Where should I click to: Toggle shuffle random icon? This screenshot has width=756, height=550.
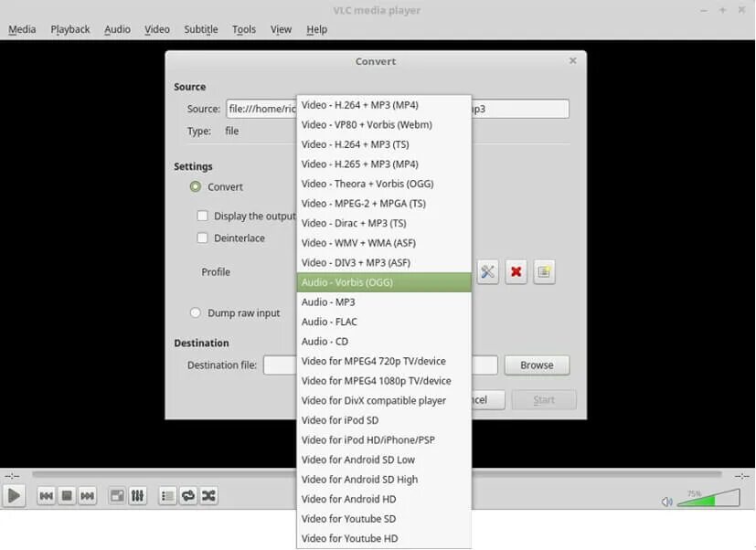(x=208, y=495)
